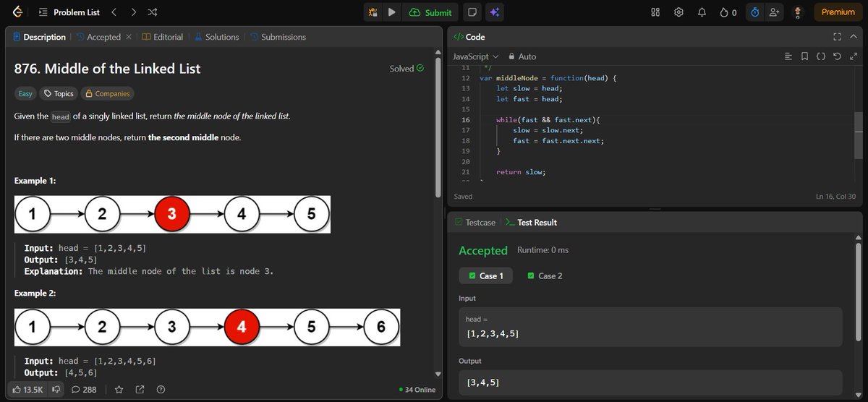Click the invite user icon
Image resolution: width=868 pixels, height=402 pixels.
click(775, 12)
